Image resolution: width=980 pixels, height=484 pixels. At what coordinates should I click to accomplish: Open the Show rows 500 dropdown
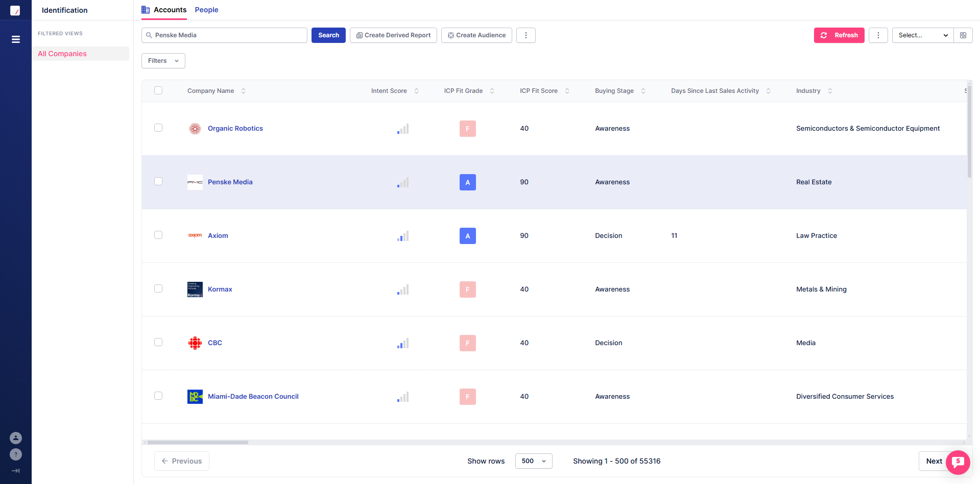(534, 461)
